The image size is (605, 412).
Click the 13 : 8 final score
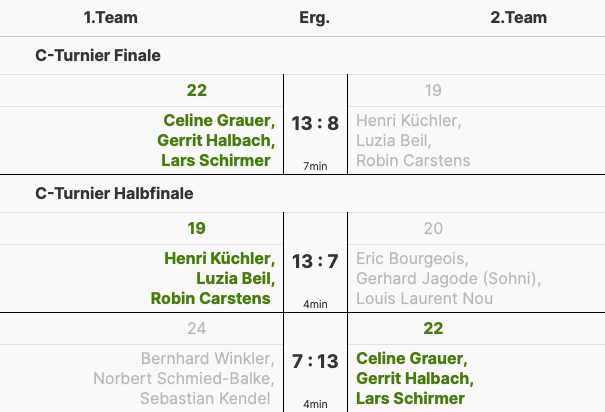[315, 124]
